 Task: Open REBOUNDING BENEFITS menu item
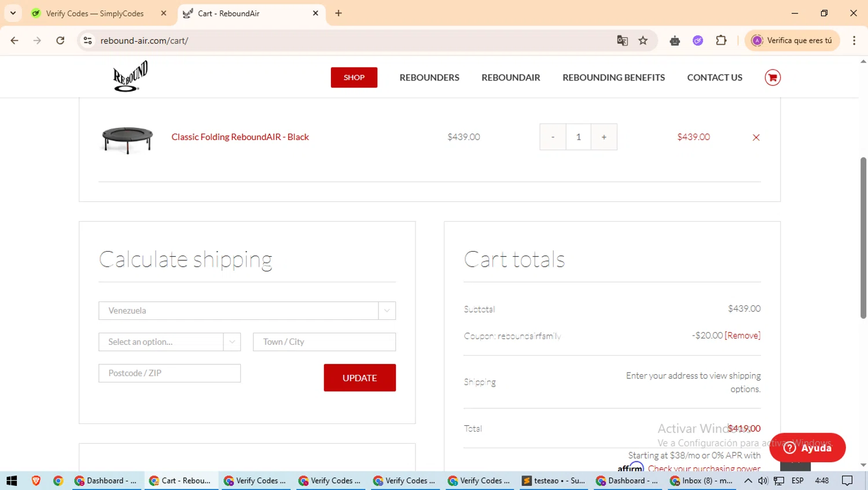pos(613,78)
